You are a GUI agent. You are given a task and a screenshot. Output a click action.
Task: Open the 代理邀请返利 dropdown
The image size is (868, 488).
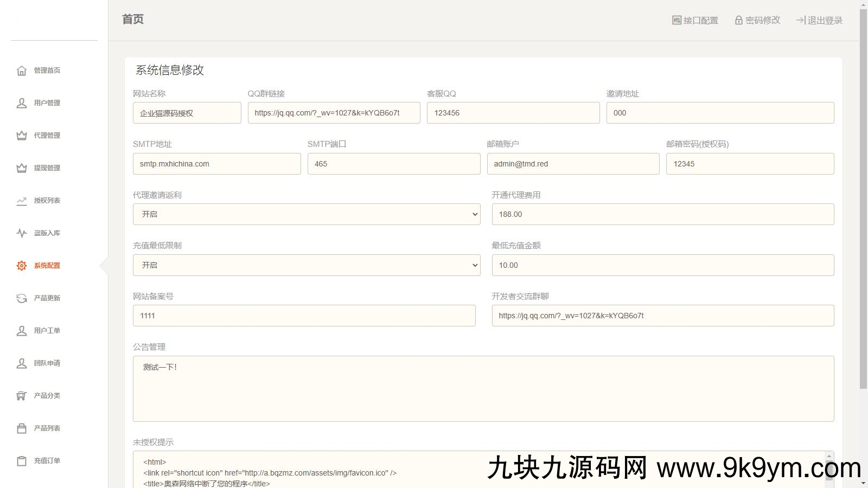tap(307, 214)
